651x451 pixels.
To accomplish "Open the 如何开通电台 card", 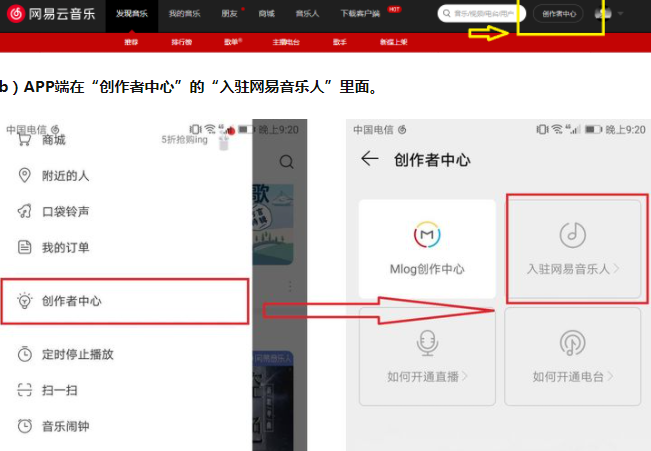I will tap(573, 356).
